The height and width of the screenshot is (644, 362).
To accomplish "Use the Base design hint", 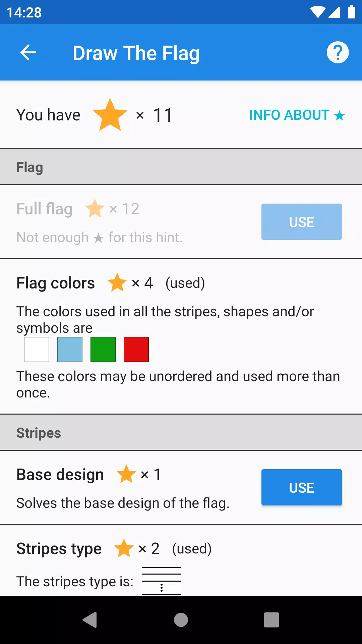I will coord(301,487).
